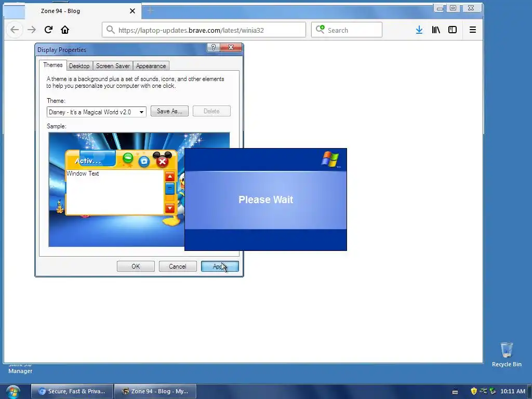Switch to the Appearance tab
The height and width of the screenshot is (399, 532).
pos(151,66)
